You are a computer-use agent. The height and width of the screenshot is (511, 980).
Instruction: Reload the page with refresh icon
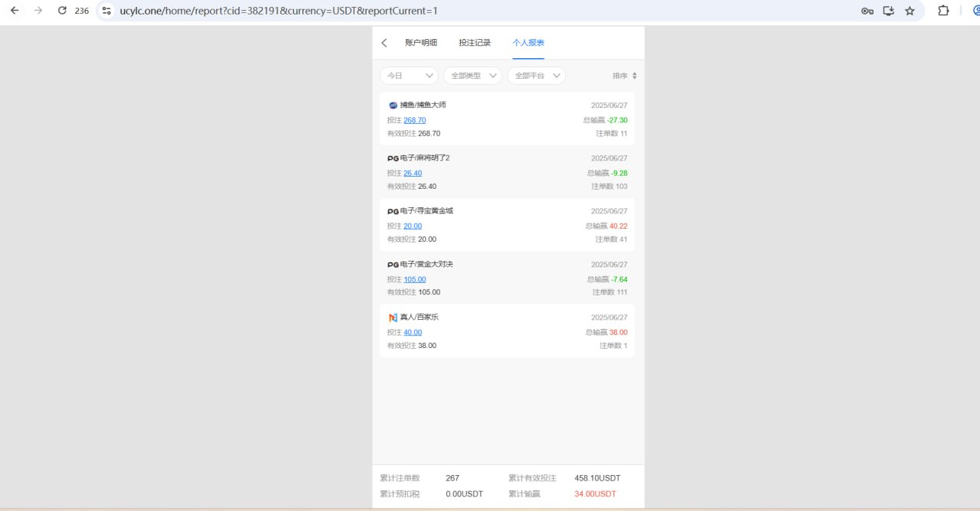pos(62,11)
